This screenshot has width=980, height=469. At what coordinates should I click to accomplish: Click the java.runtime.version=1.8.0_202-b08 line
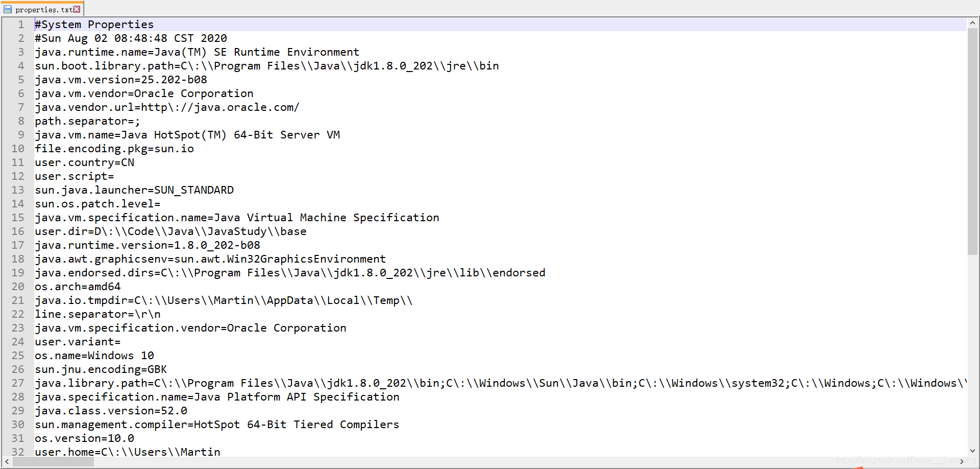148,245
